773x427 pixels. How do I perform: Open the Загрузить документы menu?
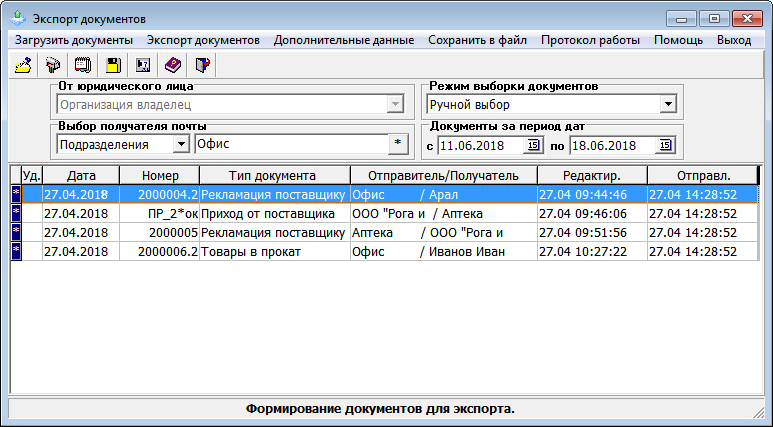pyautogui.click(x=74, y=40)
